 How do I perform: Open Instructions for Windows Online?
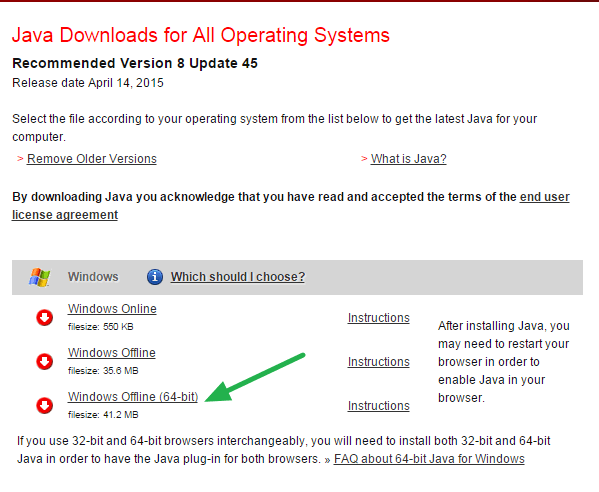click(379, 318)
